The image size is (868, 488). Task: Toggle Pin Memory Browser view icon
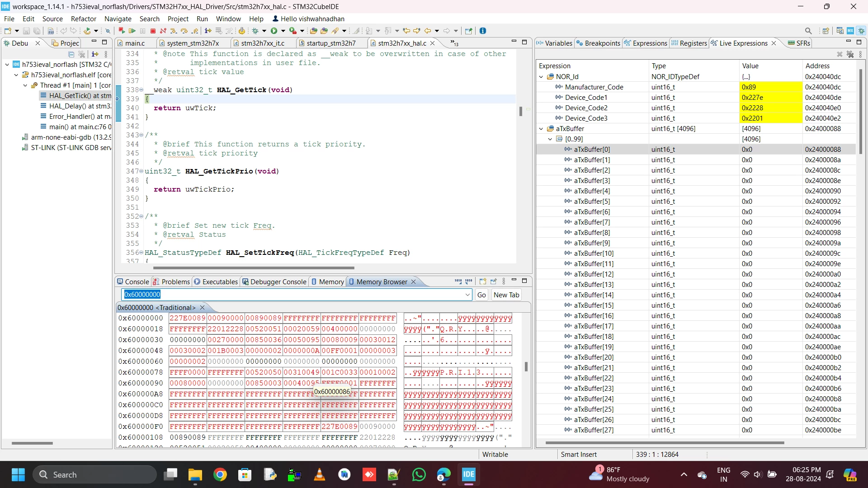[x=493, y=282]
